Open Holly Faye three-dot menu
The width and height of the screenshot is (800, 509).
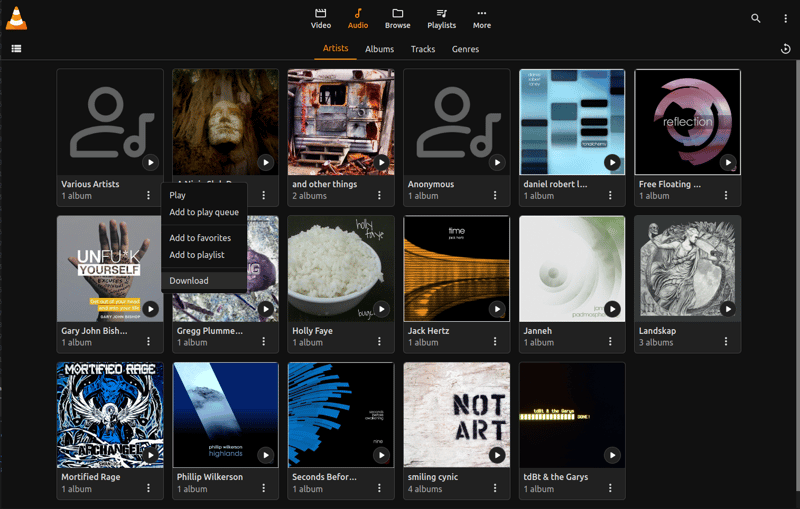click(x=379, y=342)
